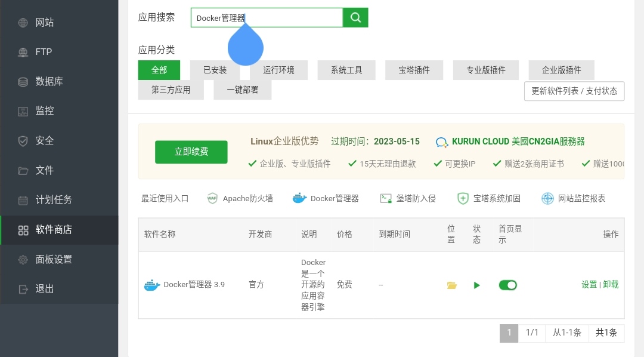
Task: Click the 价格 column header
Action: click(x=345, y=235)
